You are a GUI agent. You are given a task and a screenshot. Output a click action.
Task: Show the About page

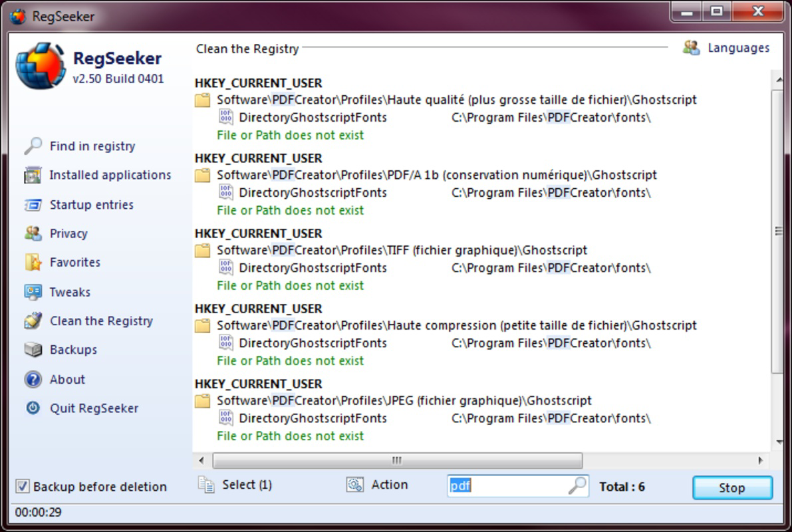click(x=67, y=380)
